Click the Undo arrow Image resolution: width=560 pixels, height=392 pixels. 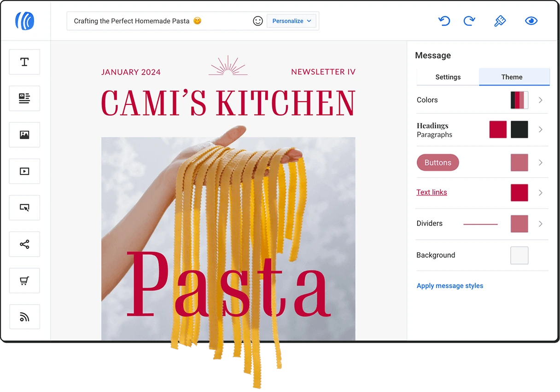point(444,21)
